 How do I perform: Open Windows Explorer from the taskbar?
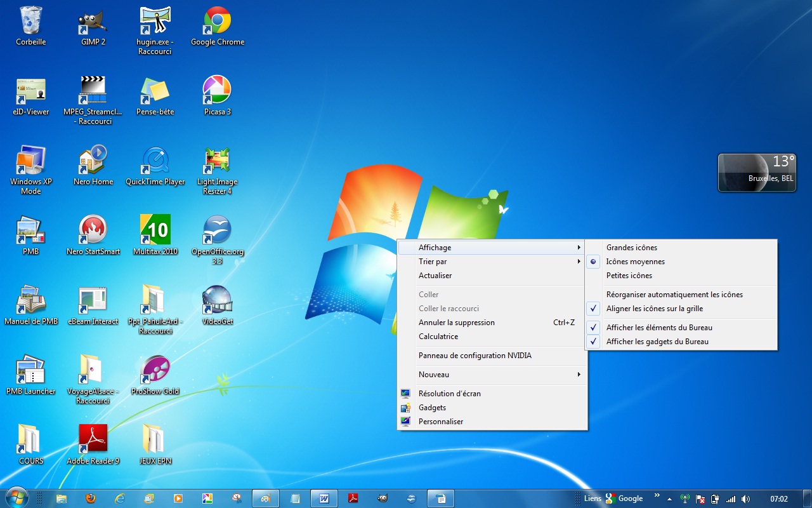[61, 498]
